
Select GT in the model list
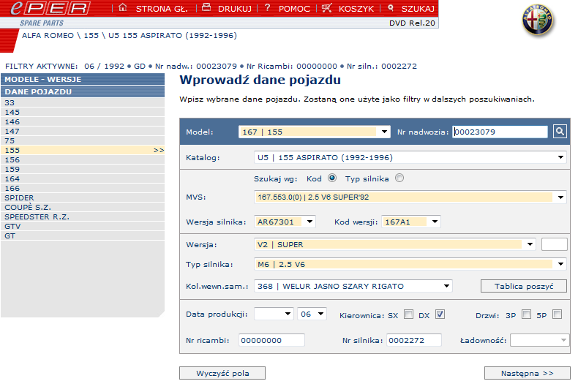point(83,235)
